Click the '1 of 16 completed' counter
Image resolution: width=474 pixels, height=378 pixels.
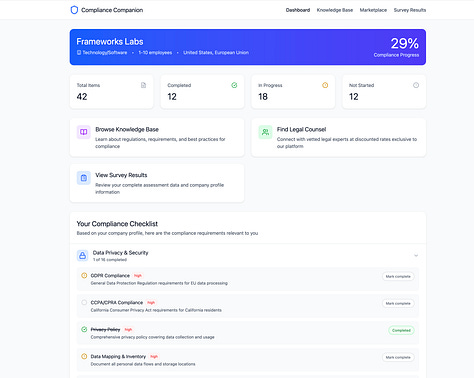tap(110, 260)
